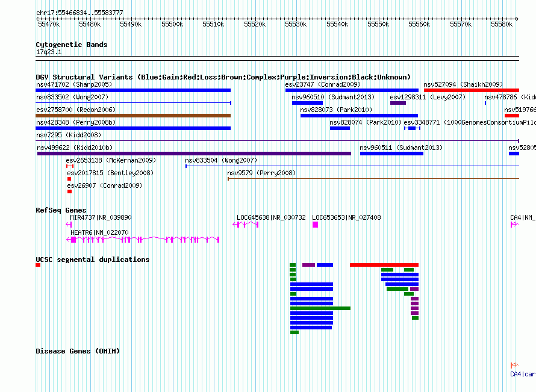Click the red nsv527094 (Shaikh2009) loss bar
Viewport: 536px width, 392px height.
(472, 90)
